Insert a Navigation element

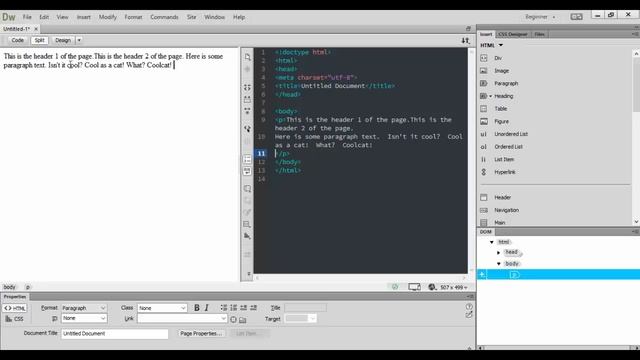click(x=506, y=210)
